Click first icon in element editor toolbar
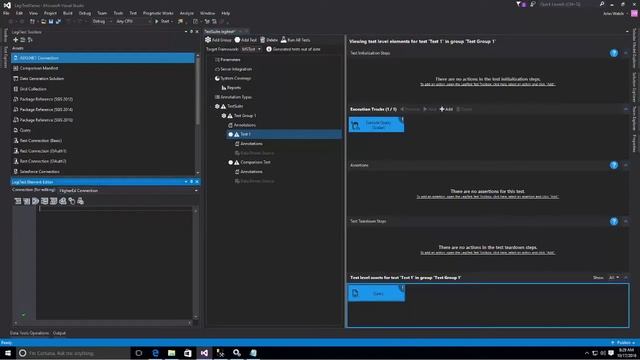 (x=18, y=201)
